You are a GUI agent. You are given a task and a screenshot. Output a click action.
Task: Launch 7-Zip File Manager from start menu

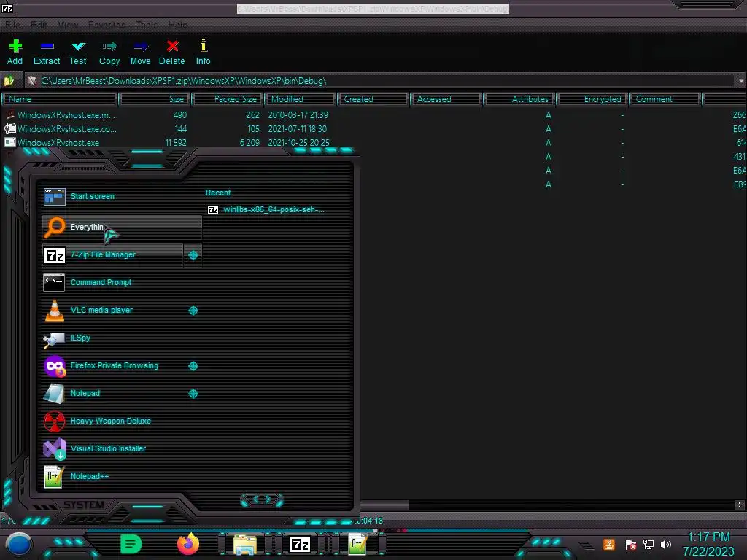click(x=113, y=254)
